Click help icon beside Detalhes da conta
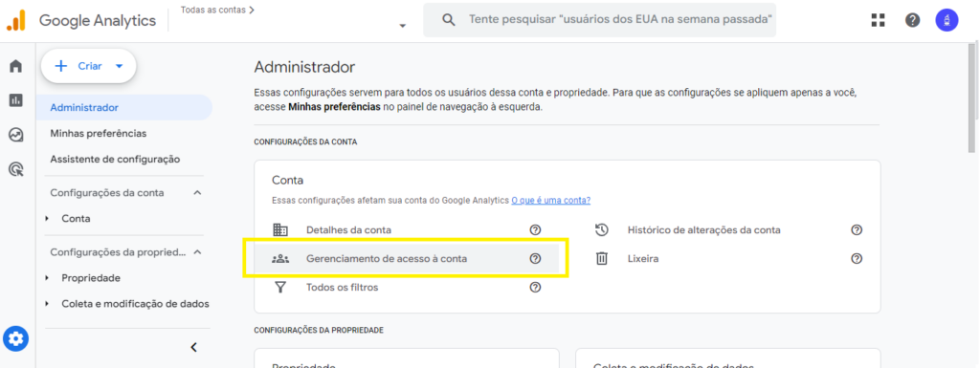980x368 pixels. pos(535,229)
